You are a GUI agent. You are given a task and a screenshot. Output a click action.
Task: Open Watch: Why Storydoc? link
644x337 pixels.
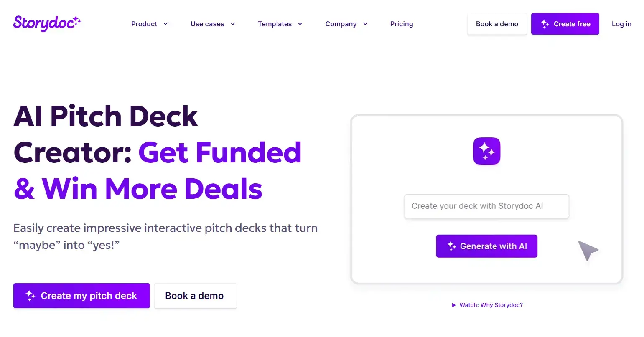pyautogui.click(x=491, y=305)
